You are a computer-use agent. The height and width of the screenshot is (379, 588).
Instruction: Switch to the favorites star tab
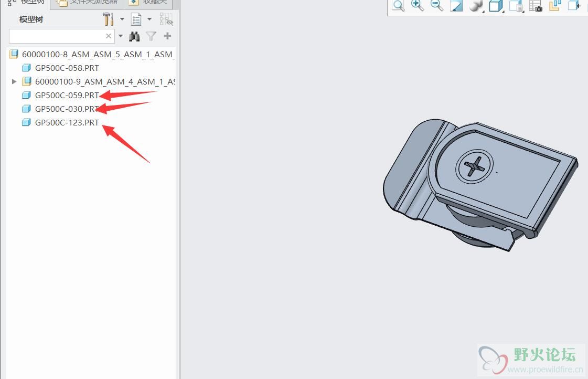(x=148, y=3)
